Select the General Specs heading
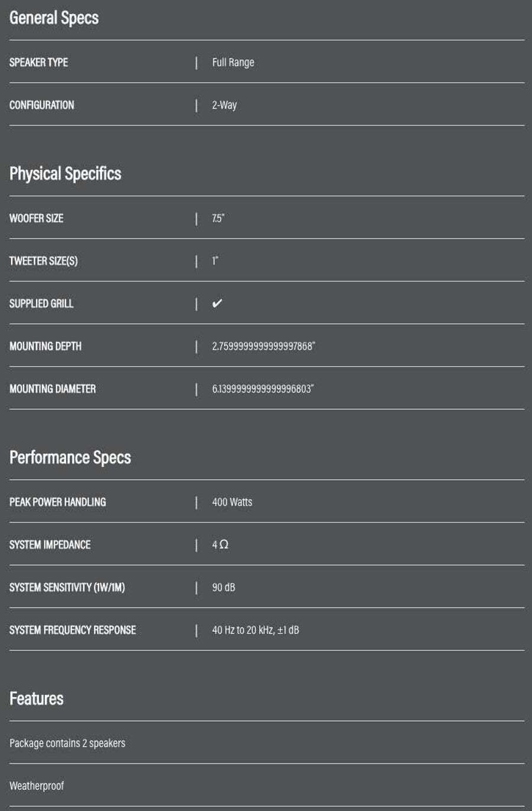The image size is (532, 811). [x=54, y=18]
